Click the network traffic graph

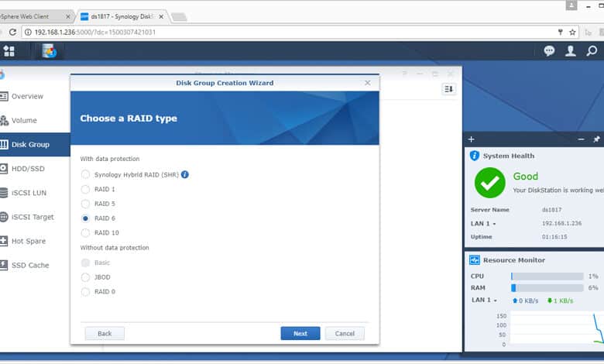coord(555,328)
